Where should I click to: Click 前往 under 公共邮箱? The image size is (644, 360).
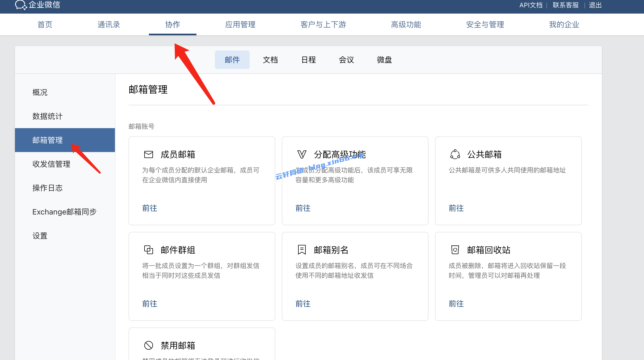(x=456, y=208)
